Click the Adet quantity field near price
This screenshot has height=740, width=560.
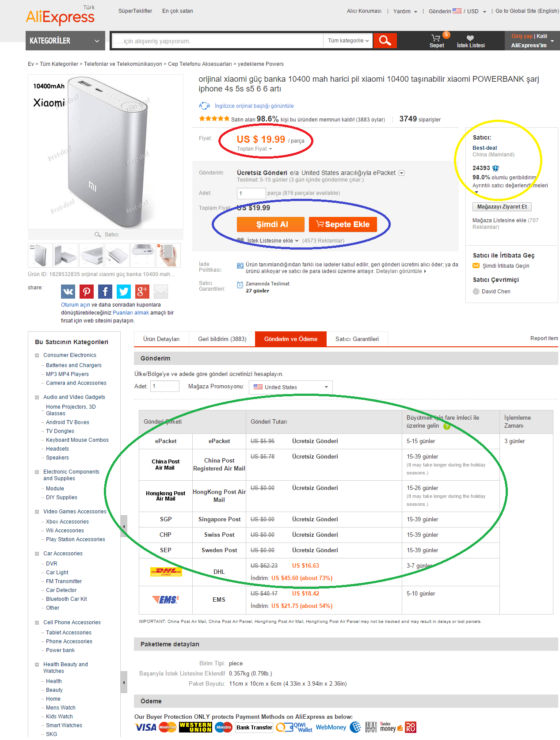251,193
